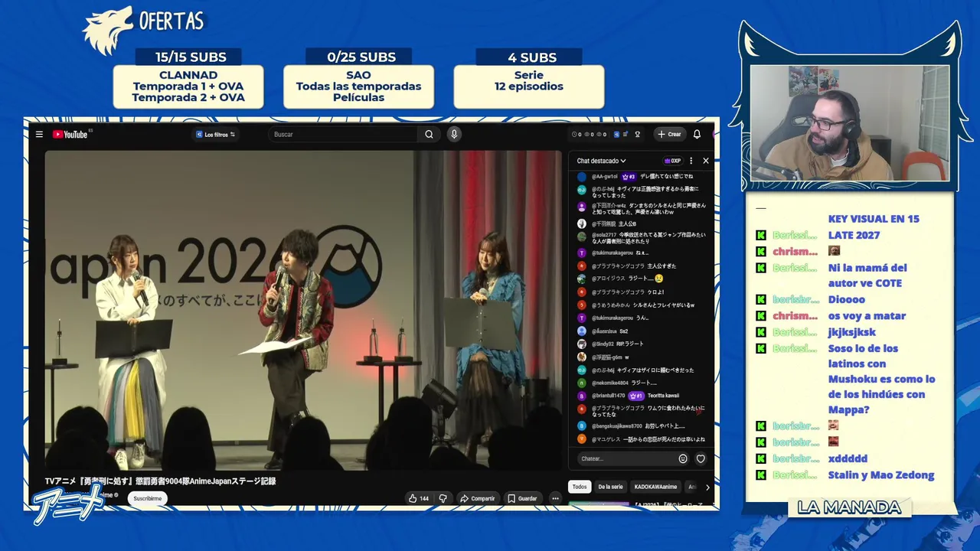Like the video with 144 likes
This screenshot has width=980, height=551.
(x=418, y=498)
